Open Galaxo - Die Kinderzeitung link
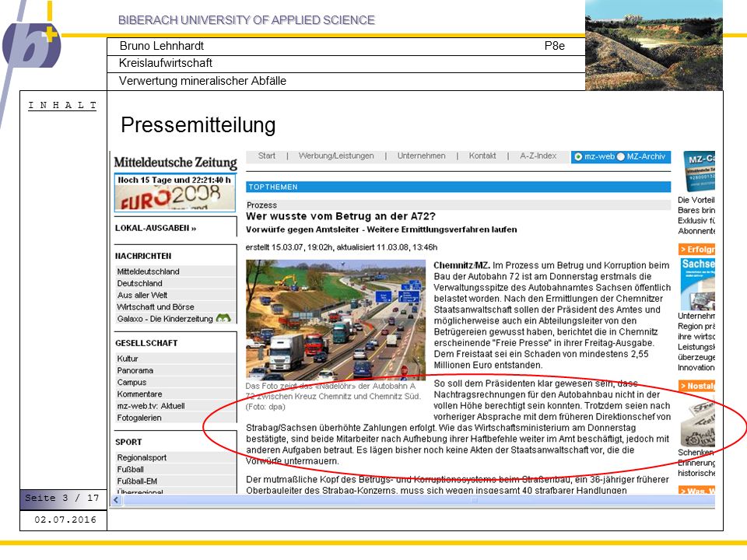Viewport: 747px width, 560px height. (x=165, y=319)
